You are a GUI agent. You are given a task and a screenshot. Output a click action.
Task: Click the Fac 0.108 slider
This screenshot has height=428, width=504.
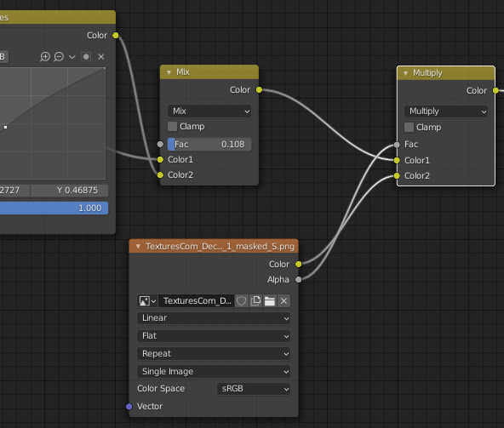tap(209, 145)
